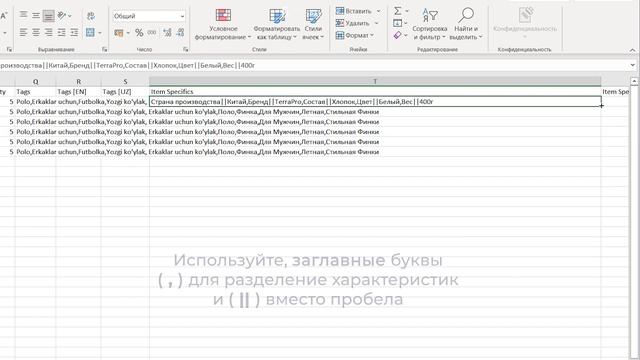Apply comma thousands separator style

[x=152, y=33]
